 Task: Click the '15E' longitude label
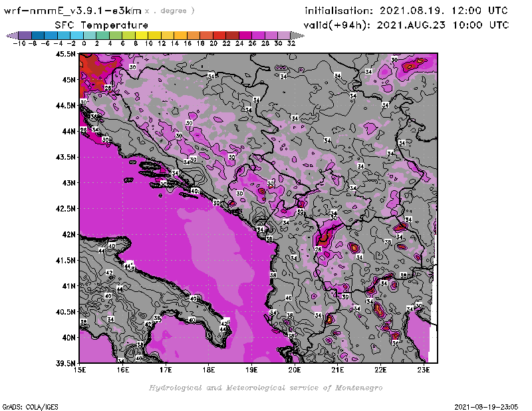80,370
